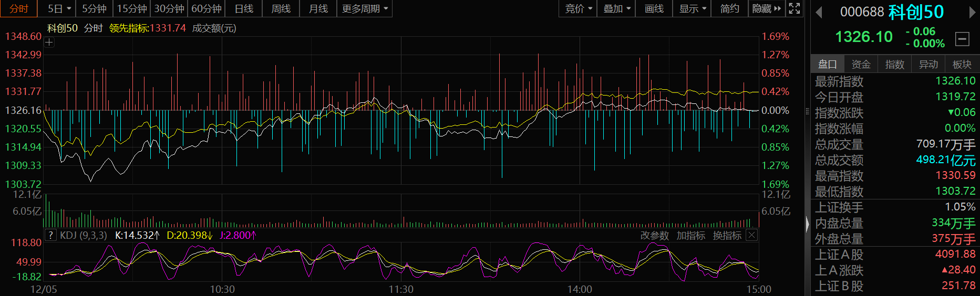Click the KDJ help question mark icon
980x296 pixels.
click(50, 235)
